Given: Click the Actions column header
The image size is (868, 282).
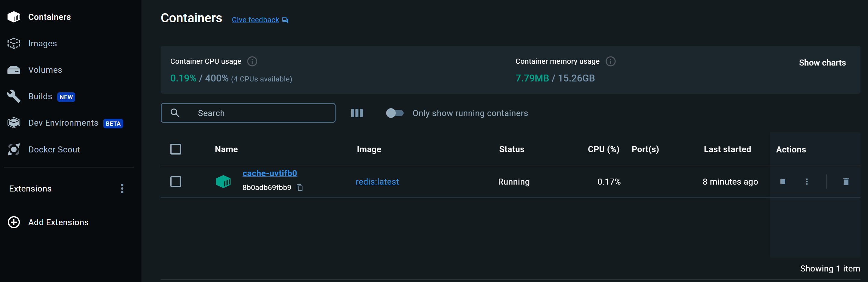Looking at the screenshot, I should click(x=791, y=149).
